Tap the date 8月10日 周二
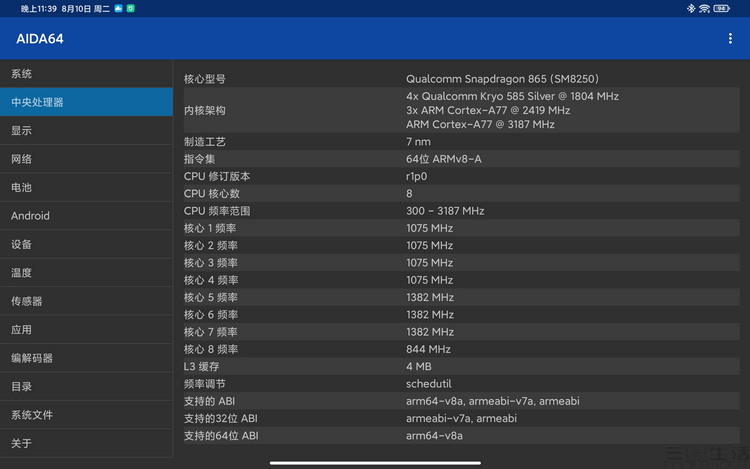 point(85,9)
